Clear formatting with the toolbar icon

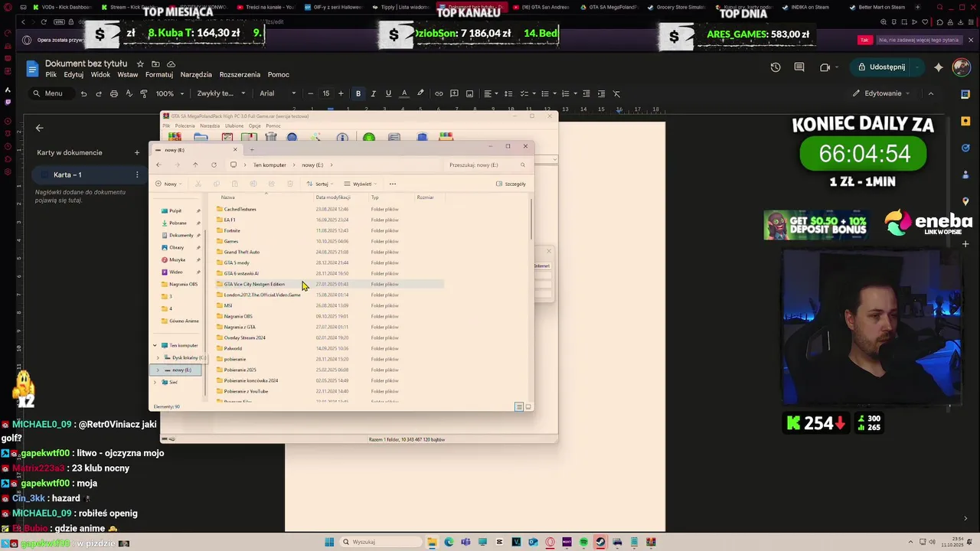tap(616, 93)
